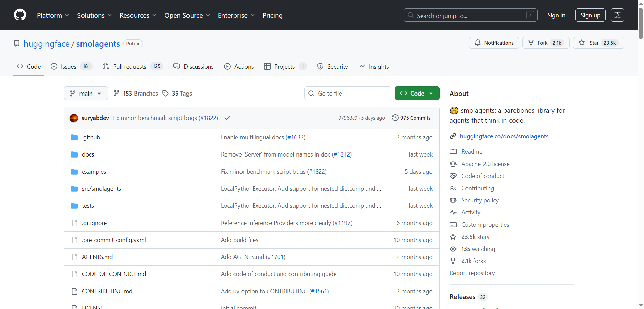Image resolution: width=644 pixels, height=309 pixels.
Task: Click the src/smolagents folder icon
Action: tap(74, 189)
